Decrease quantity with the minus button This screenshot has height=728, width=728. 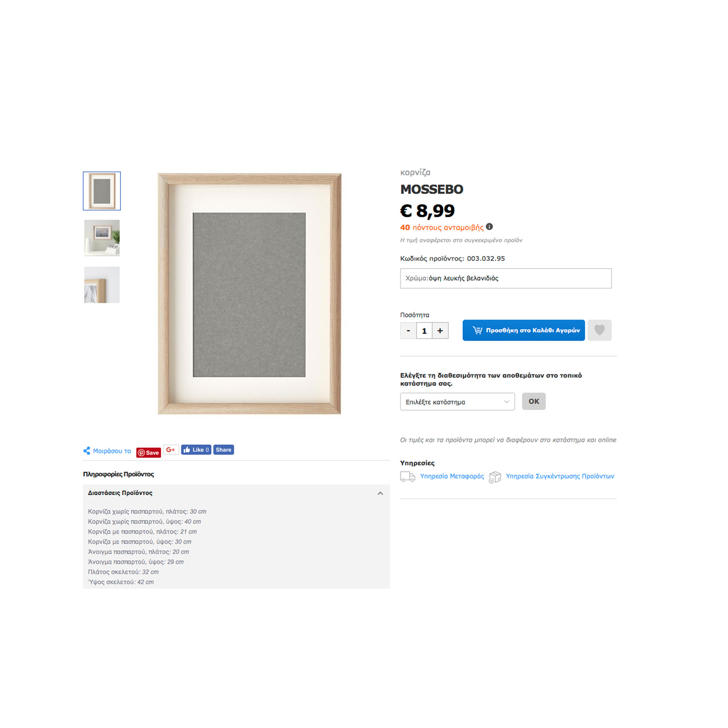click(x=408, y=331)
